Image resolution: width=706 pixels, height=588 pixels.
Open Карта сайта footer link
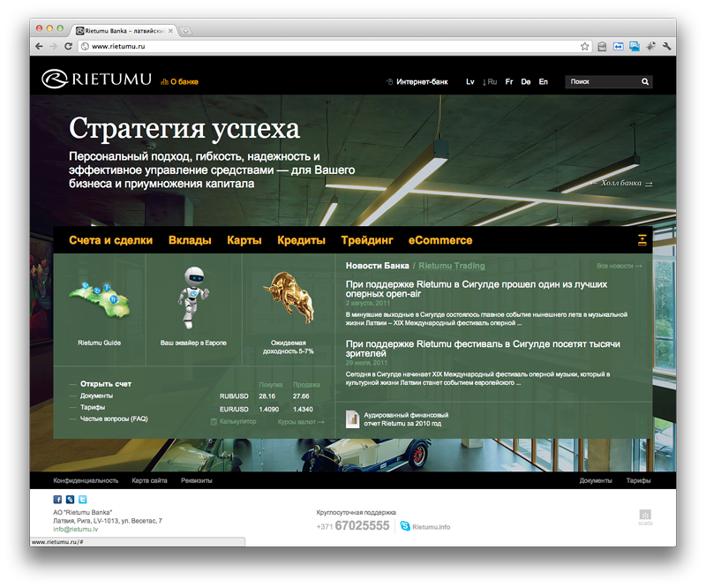pyautogui.click(x=149, y=480)
